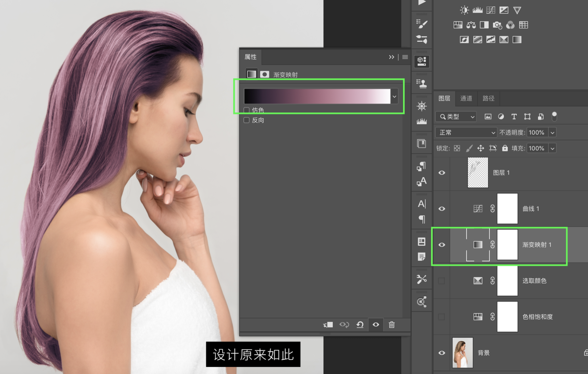588x374 pixels.
Task: Enable the 仿色 (Dither) checkbox
Action: click(x=247, y=110)
